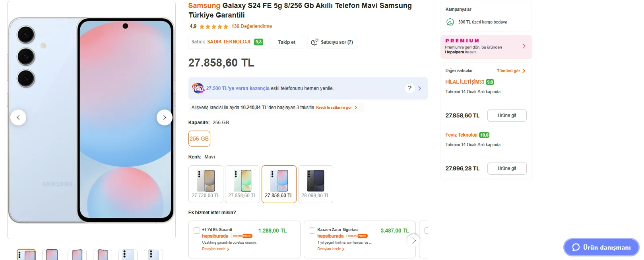Click Ürüne git for HİLAL İLETİŞİM33
Image resolution: width=644 pixels, height=260 pixels.
click(x=507, y=115)
